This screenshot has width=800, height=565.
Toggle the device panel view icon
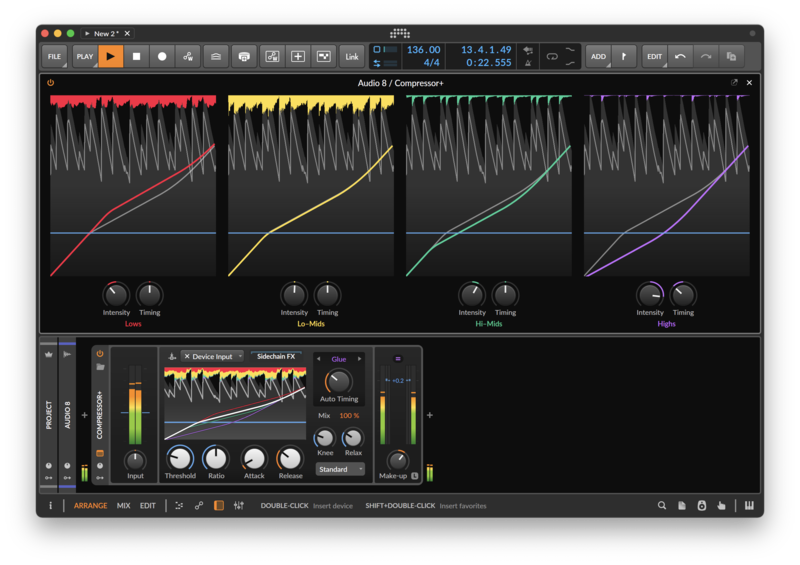(x=219, y=506)
